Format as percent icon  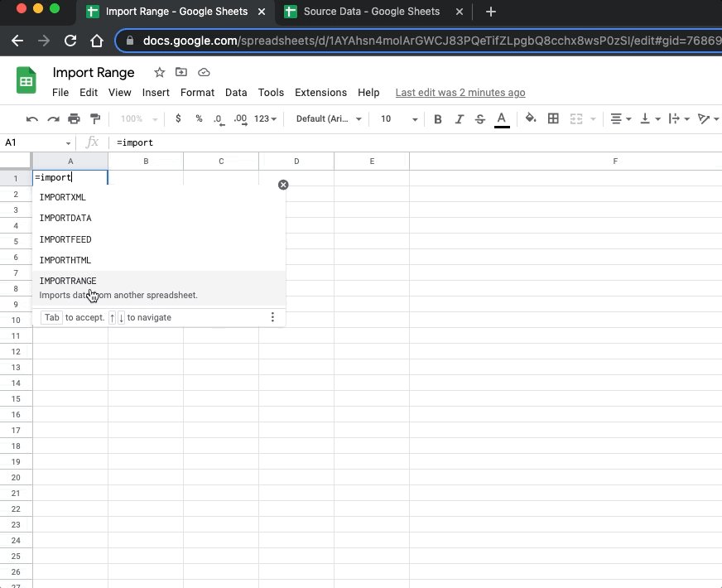pos(199,118)
